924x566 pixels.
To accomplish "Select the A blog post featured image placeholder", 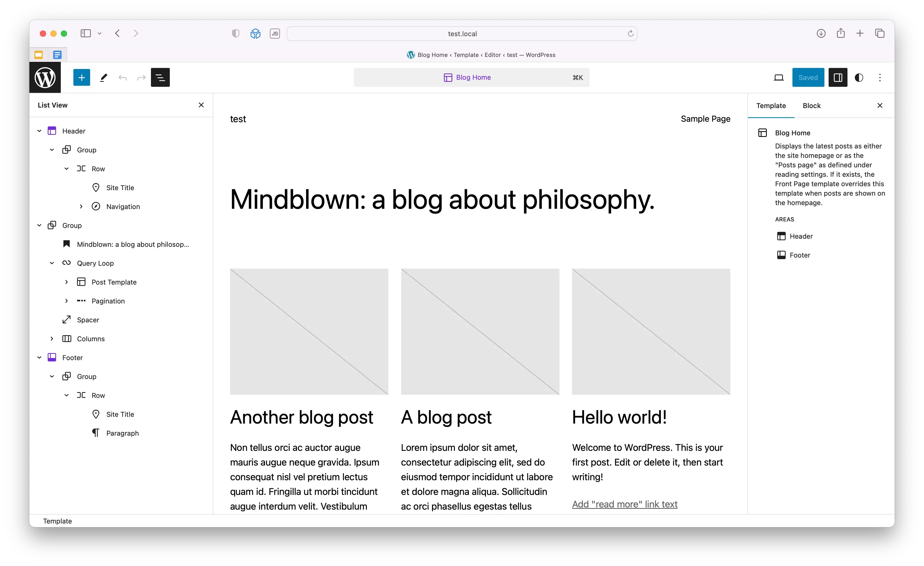I will (480, 332).
